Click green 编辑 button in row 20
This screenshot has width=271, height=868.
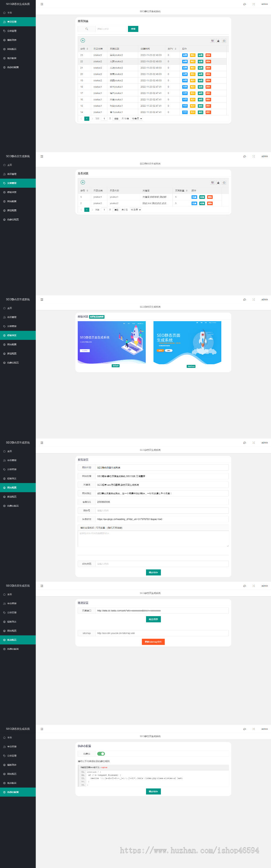tap(200, 74)
